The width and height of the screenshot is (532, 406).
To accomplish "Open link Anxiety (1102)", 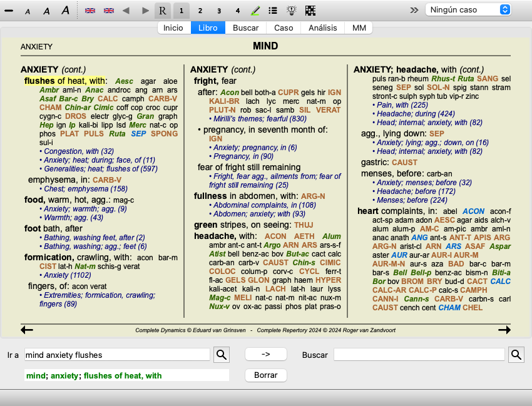I will click(x=67, y=275).
